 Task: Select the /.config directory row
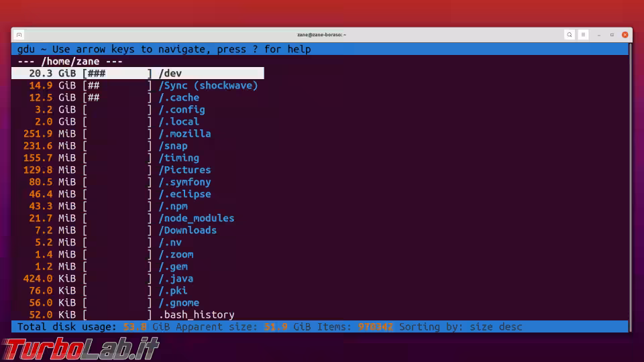click(x=138, y=109)
